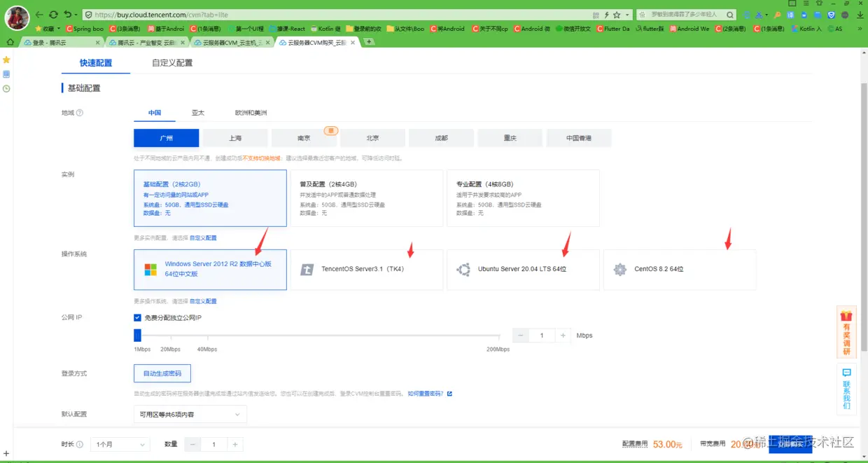Click the TencentOS logo icon

[307, 269]
